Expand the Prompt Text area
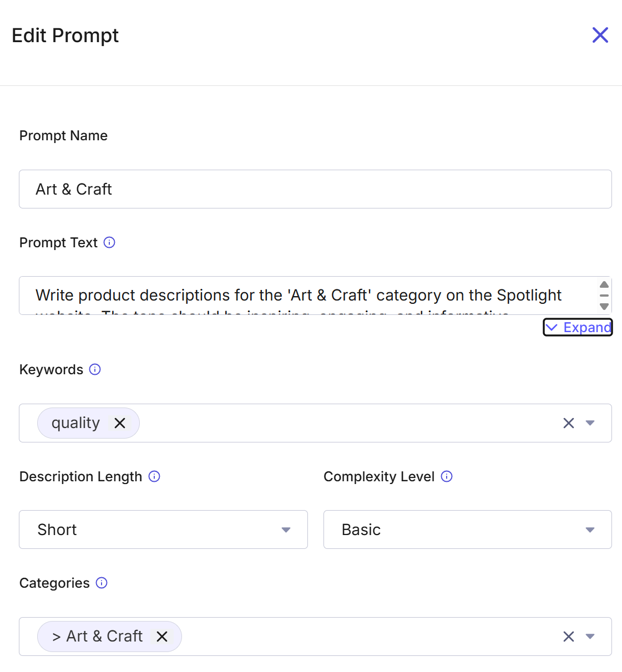The height and width of the screenshot is (672, 622). [x=578, y=328]
